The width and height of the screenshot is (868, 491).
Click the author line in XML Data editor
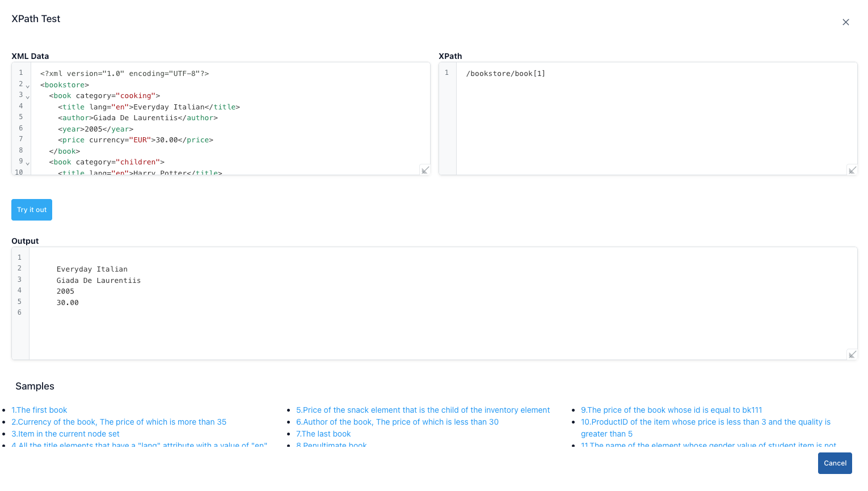coord(138,118)
